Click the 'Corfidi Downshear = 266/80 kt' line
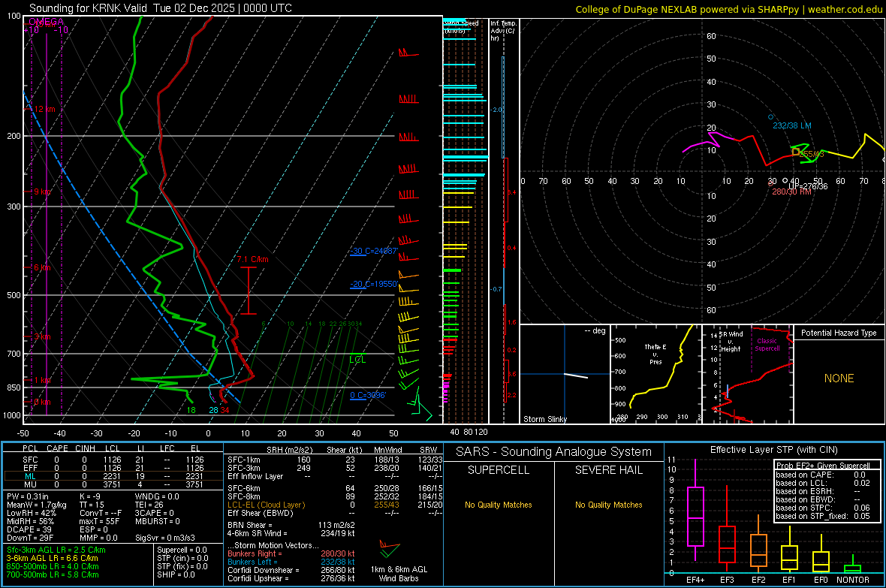Image resolution: width=886 pixels, height=588 pixels. [x=291, y=570]
